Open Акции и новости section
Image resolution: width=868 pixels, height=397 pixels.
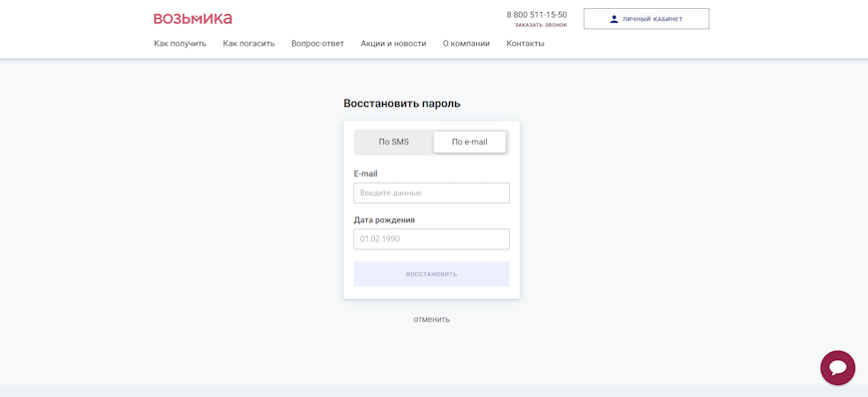pyautogui.click(x=393, y=44)
